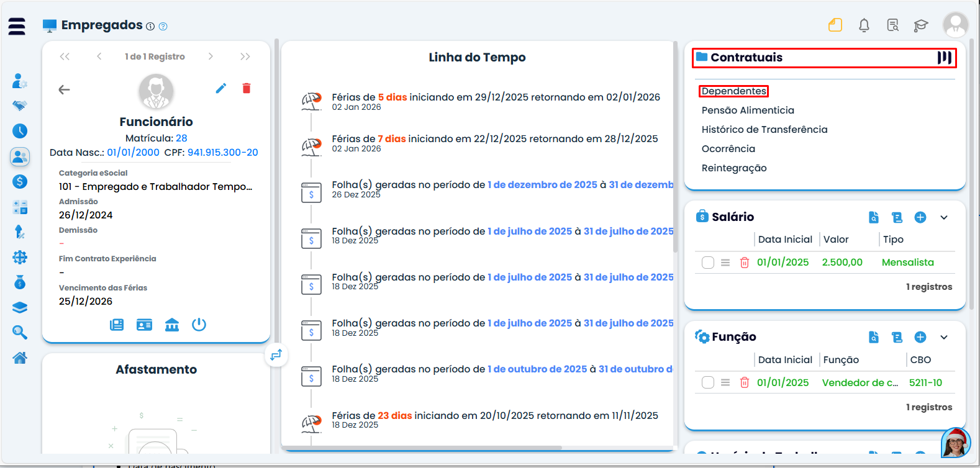The image size is (980, 468).
Task: Click the Salário row drag handle
Action: (725, 263)
